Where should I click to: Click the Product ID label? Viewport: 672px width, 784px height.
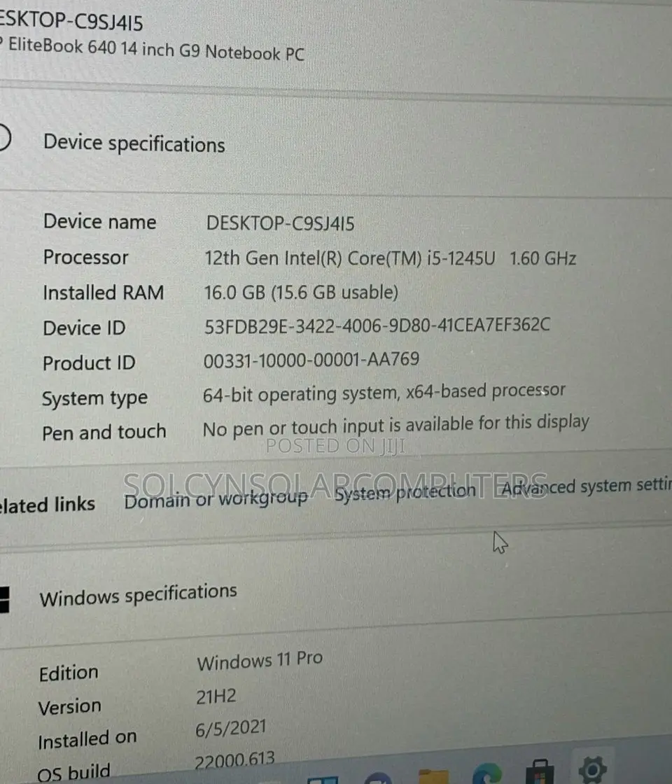coord(89,363)
